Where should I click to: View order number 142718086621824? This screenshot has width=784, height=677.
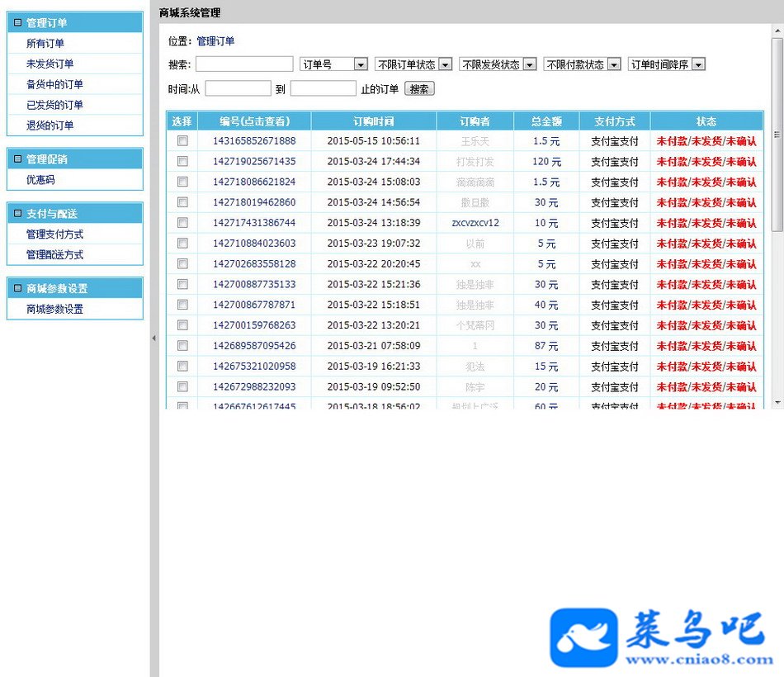tap(254, 182)
